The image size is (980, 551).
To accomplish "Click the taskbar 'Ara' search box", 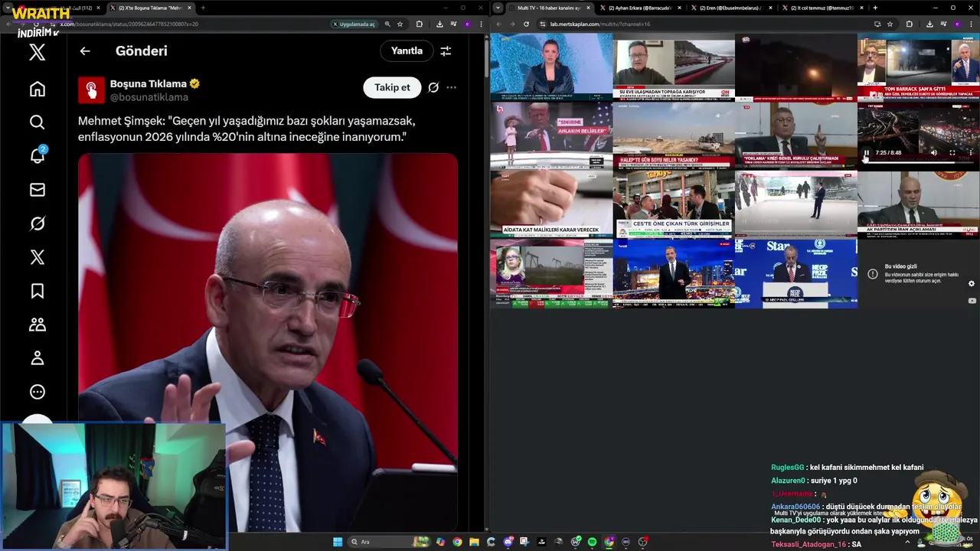I will click(388, 542).
